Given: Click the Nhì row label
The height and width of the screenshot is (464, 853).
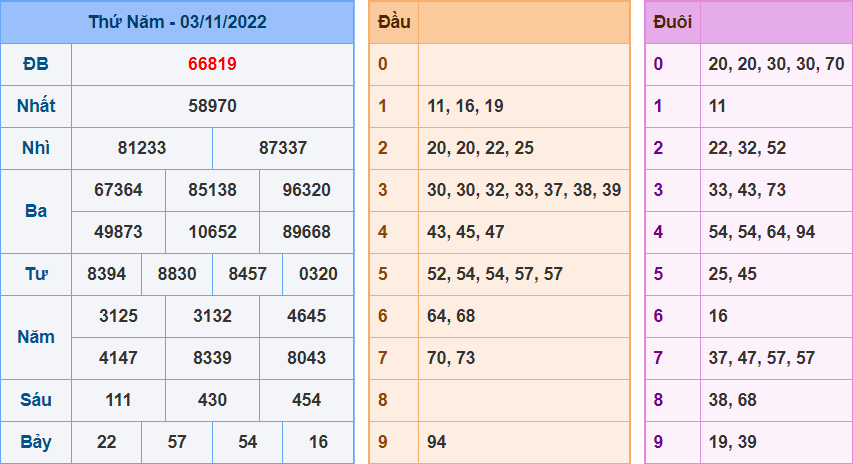Looking at the screenshot, I should click(x=36, y=147).
